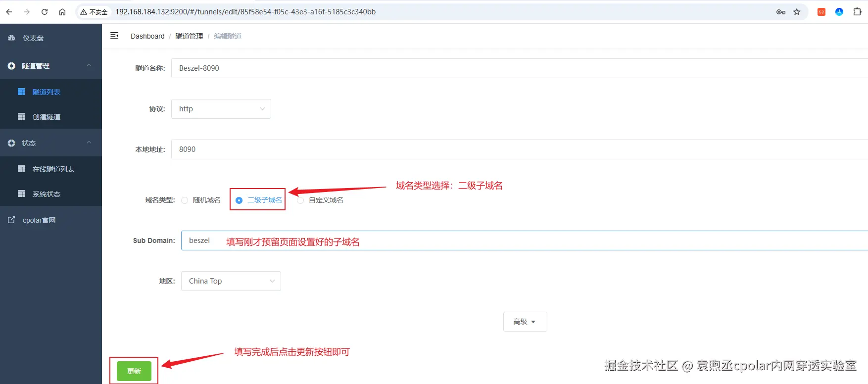This screenshot has height=384, width=868.
Task: Open saved passwords key icon
Action: (781, 12)
